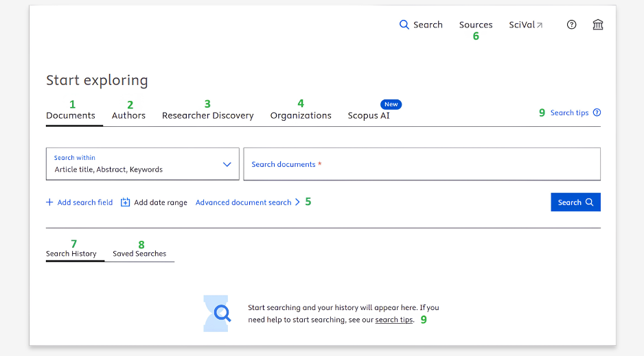Show the Saved Searches tab
Screen dimensions: 644x356
click(x=139, y=254)
